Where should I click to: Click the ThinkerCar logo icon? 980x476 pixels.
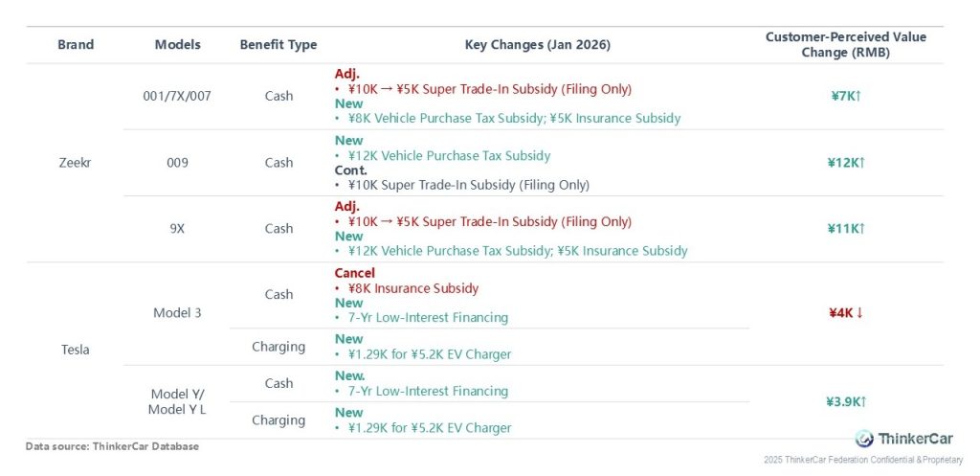[x=864, y=438]
